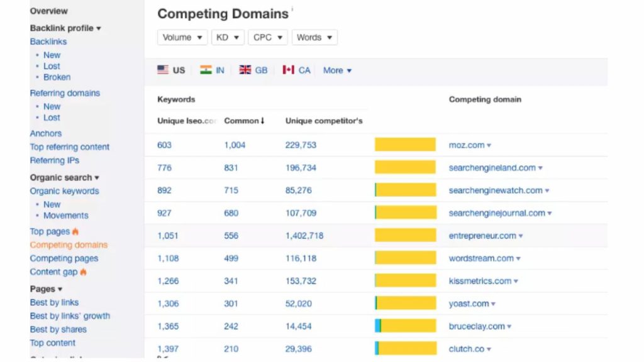
Task: Open Referring domains in the sidebar
Action: (x=65, y=93)
